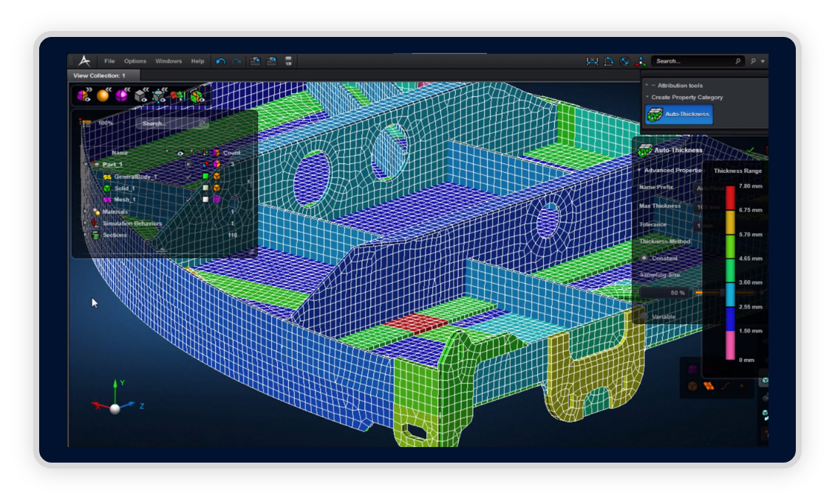Click the print/save disk toolbar icon

pyautogui.click(x=288, y=61)
